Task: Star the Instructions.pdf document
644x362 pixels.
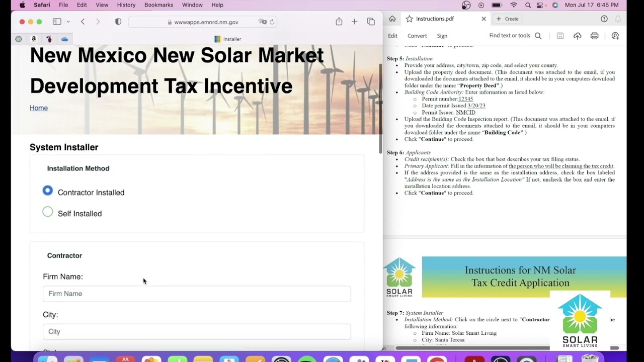Action: (409, 19)
